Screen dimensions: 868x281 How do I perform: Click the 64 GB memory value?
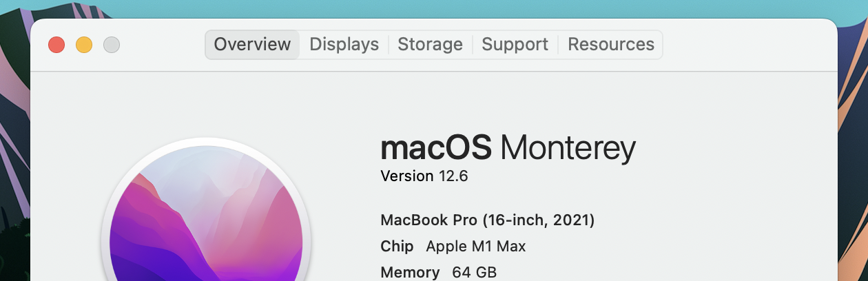point(474,272)
